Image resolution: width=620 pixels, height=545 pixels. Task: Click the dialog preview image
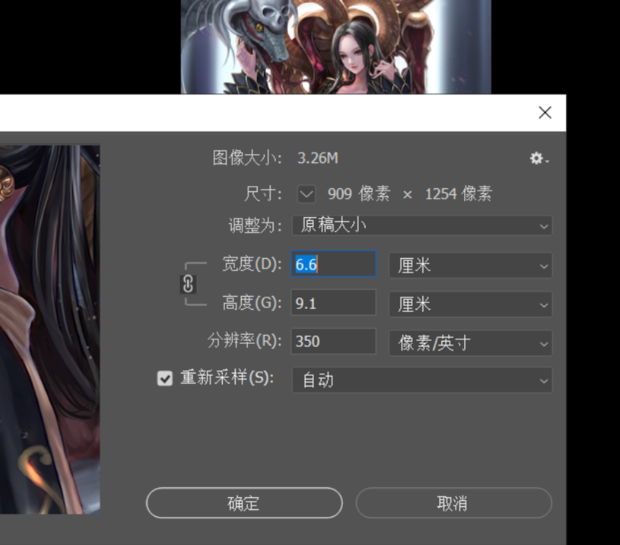point(50,329)
